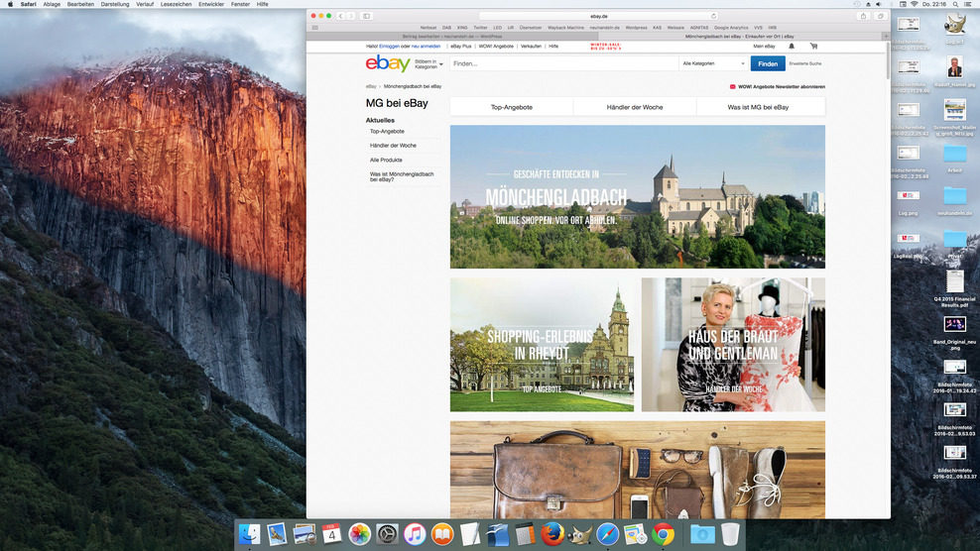Go back using Safari's back arrow
980x551 pixels.
coord(340,16)
